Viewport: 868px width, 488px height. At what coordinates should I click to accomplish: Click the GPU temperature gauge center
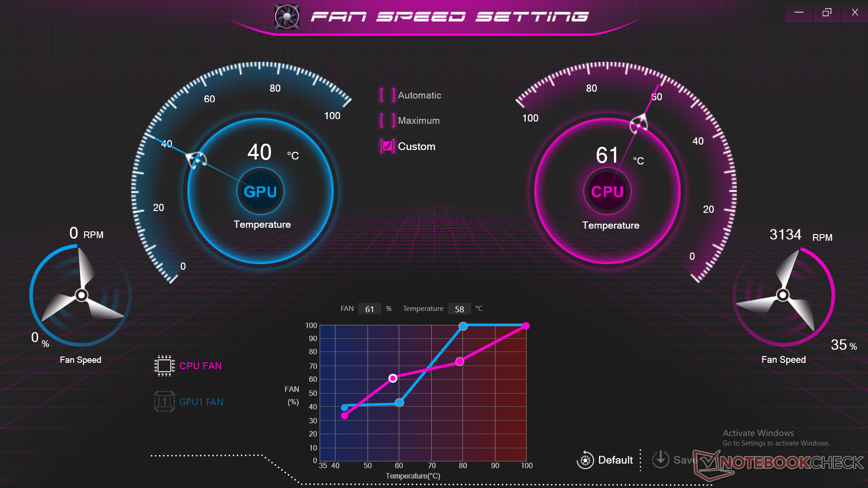(260, 192)
